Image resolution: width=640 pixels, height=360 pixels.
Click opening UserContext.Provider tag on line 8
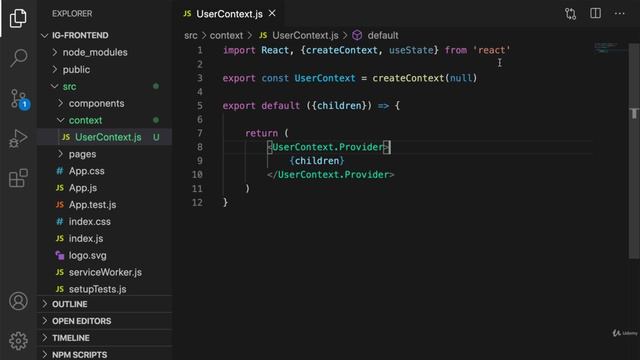[329, 147]
